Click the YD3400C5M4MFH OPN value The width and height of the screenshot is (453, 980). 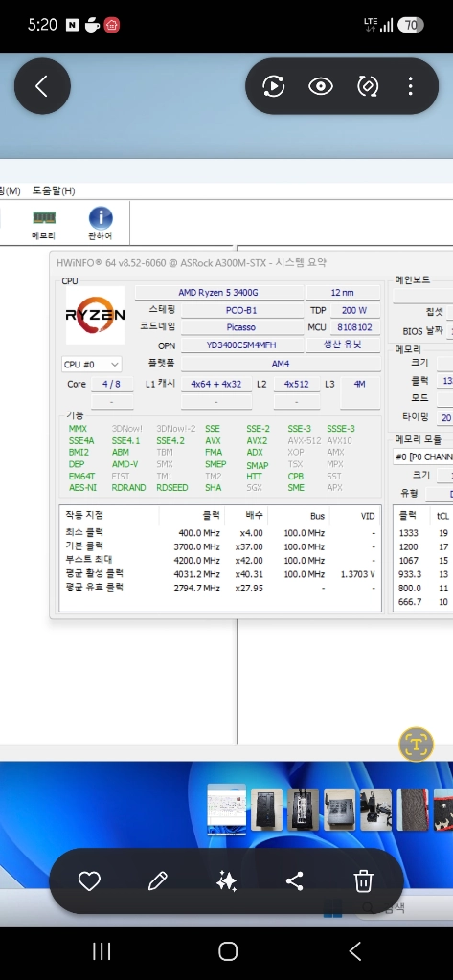coord(241,345)
